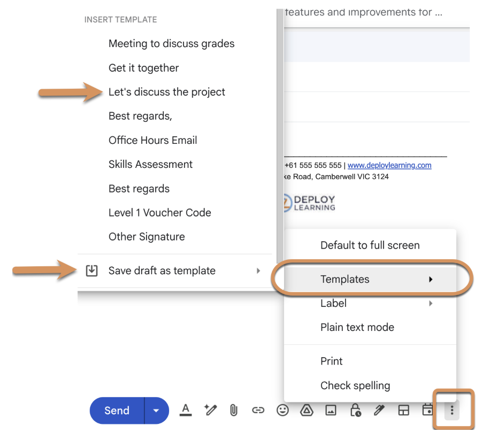Insert signature using the pen icon

point(379,410)
